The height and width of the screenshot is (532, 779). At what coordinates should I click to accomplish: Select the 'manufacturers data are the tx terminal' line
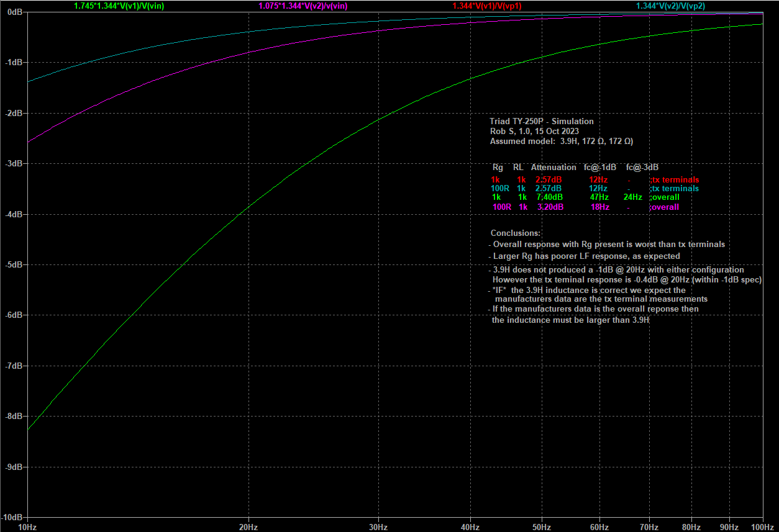[x=601, y=299]
